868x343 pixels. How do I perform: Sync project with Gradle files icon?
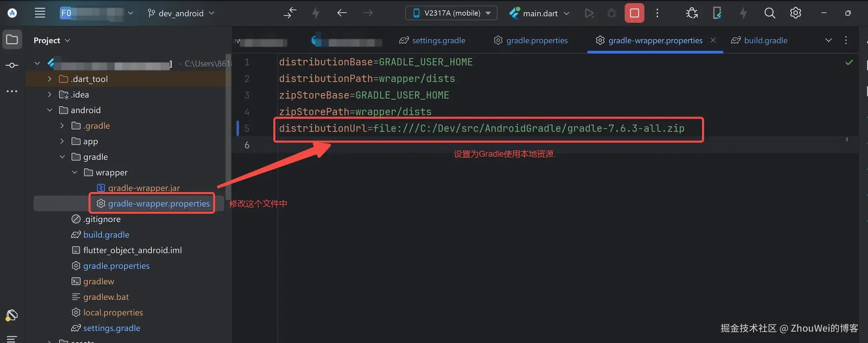(290, 13)
